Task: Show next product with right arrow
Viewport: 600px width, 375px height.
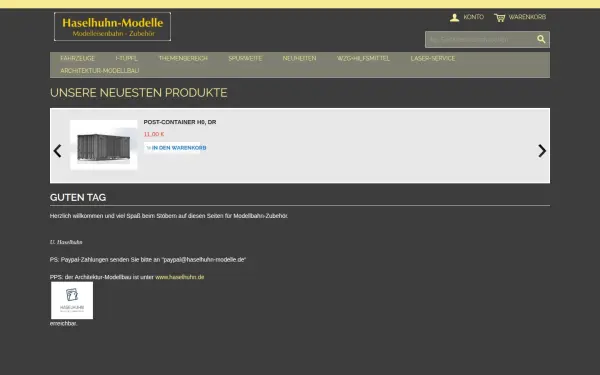Action: point(542,151)
